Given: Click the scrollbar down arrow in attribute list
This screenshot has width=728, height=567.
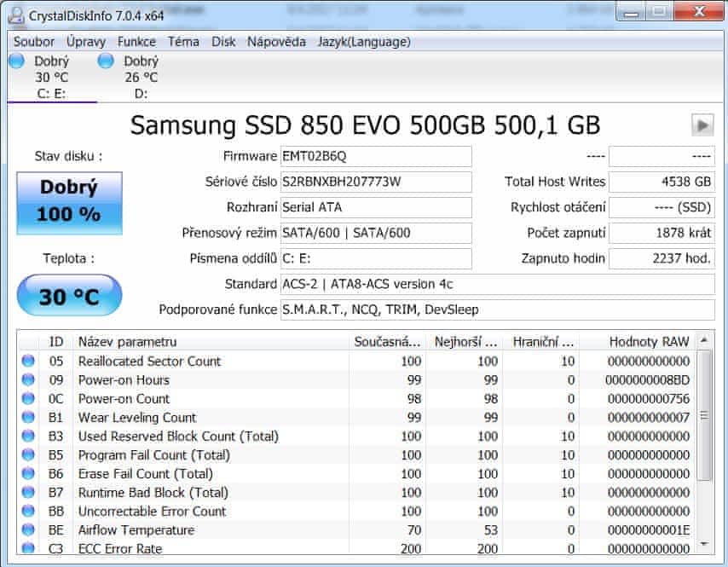Looking at the screenshot, I should pyautogui.click(x=704, y=544).
